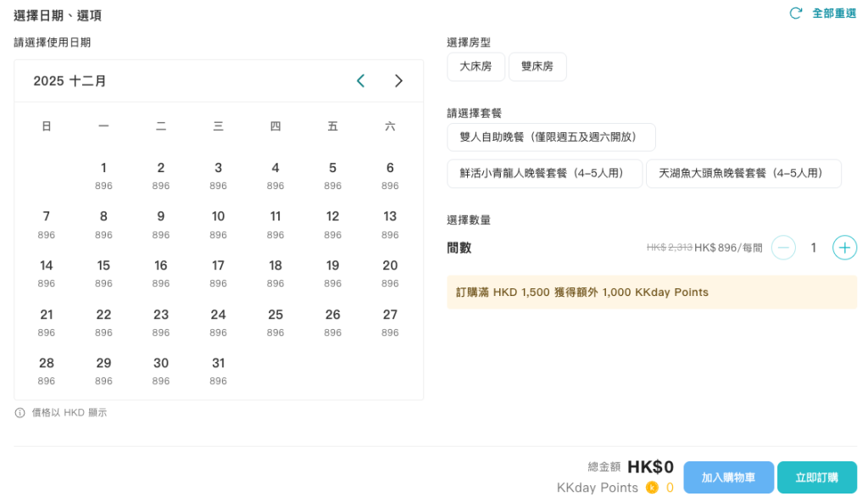Select 大床房 room type
Viewport: 868px width, 502px height.
pos(476,66)
